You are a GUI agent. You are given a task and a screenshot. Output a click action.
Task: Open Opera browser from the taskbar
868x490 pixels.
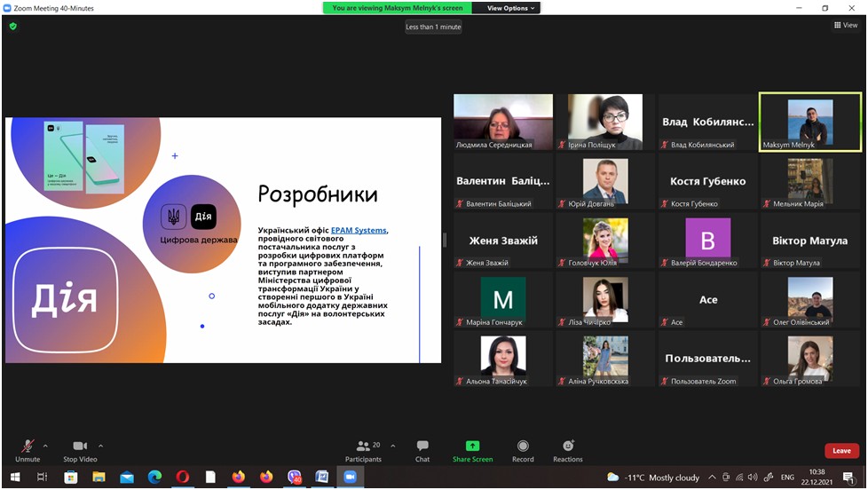click(181, 478)
